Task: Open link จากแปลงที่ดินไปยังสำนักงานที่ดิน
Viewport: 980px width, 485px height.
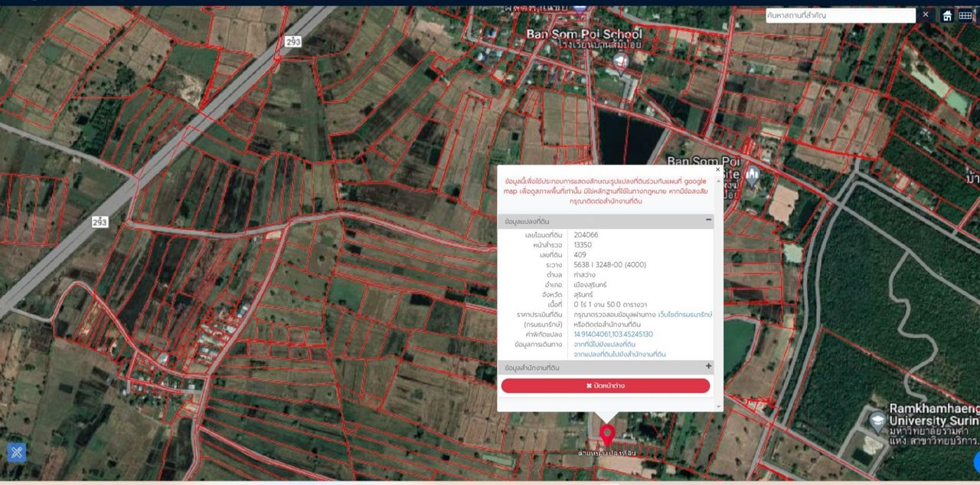Action: (619, 355)
